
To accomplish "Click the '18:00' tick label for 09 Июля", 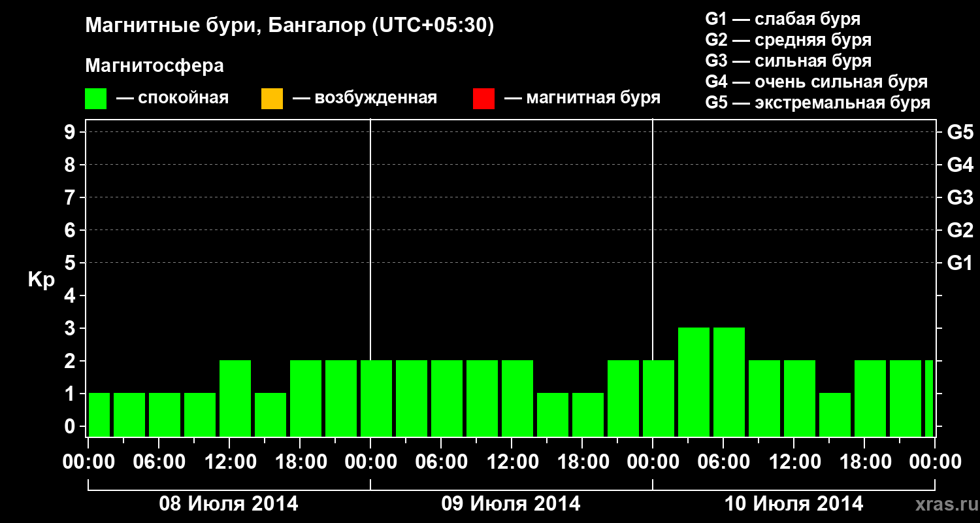I will (583, 462).
